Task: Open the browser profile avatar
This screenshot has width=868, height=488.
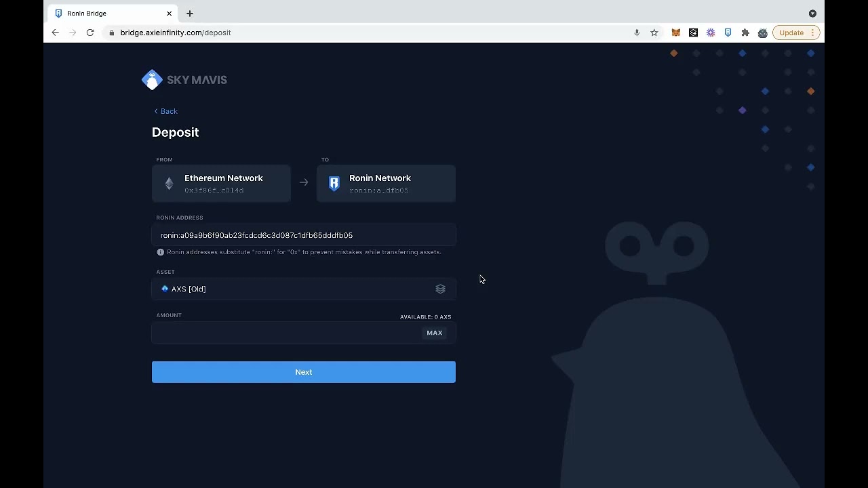Action: point(763,33)
